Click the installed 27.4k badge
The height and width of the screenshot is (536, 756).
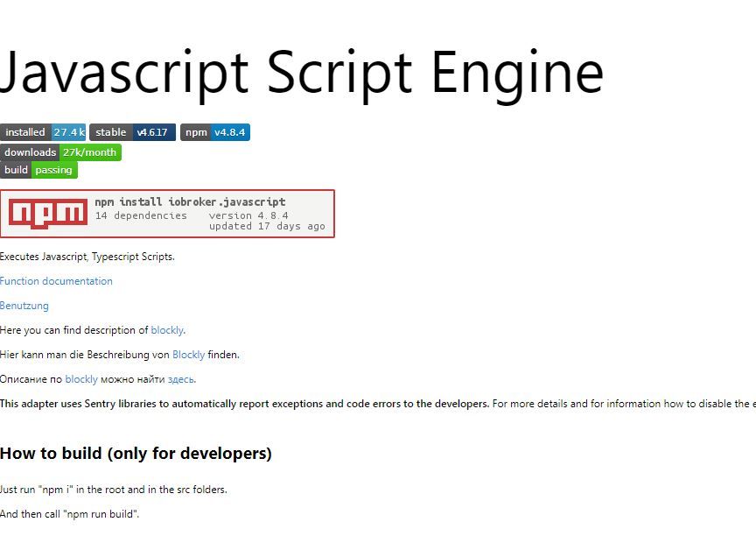[43, 132]
